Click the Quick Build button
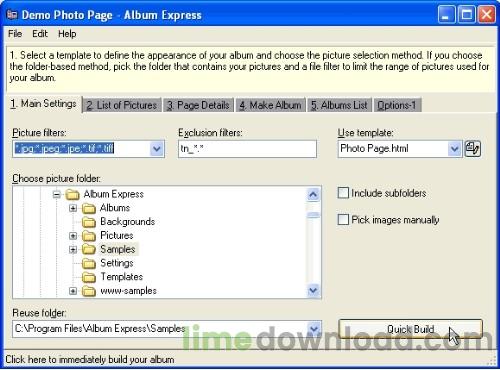Image resolution: width=500 pixels, height=370 pixels. click(410, 329)
